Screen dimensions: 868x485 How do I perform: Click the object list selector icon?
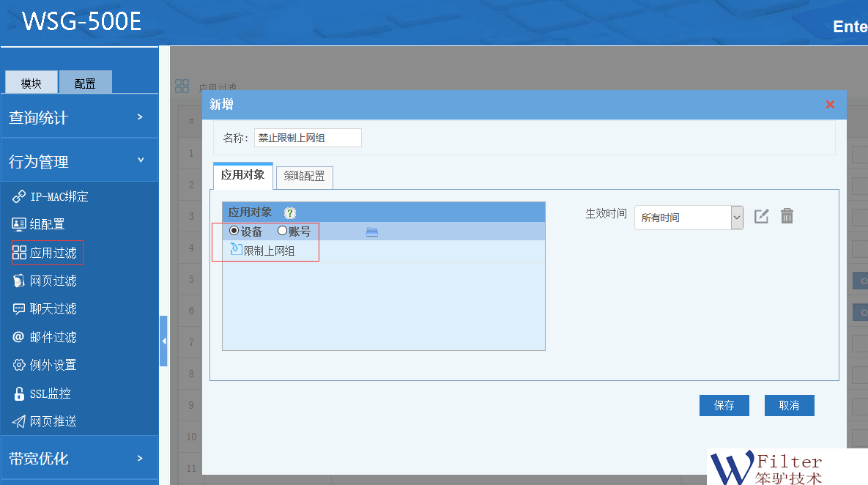[x=372, y=232]
